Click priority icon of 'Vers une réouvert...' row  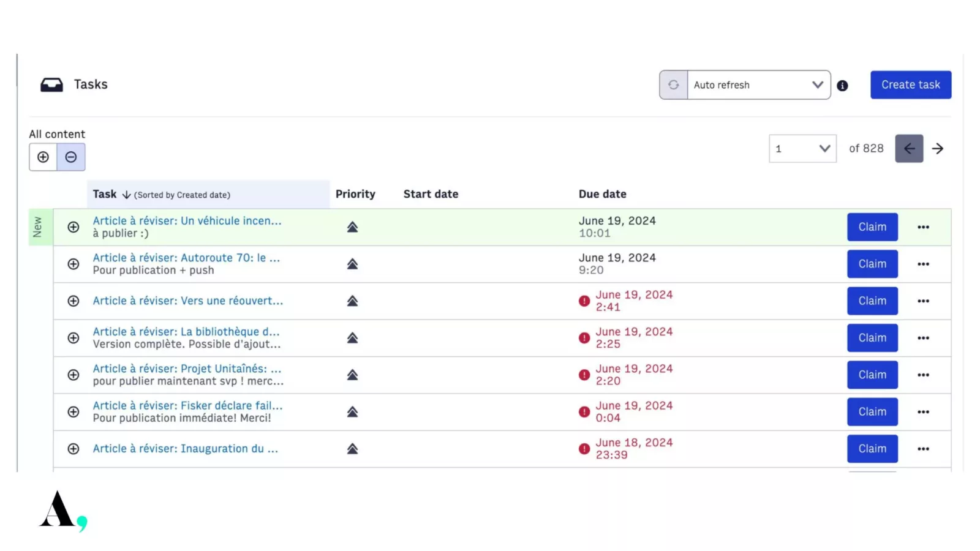352,301
